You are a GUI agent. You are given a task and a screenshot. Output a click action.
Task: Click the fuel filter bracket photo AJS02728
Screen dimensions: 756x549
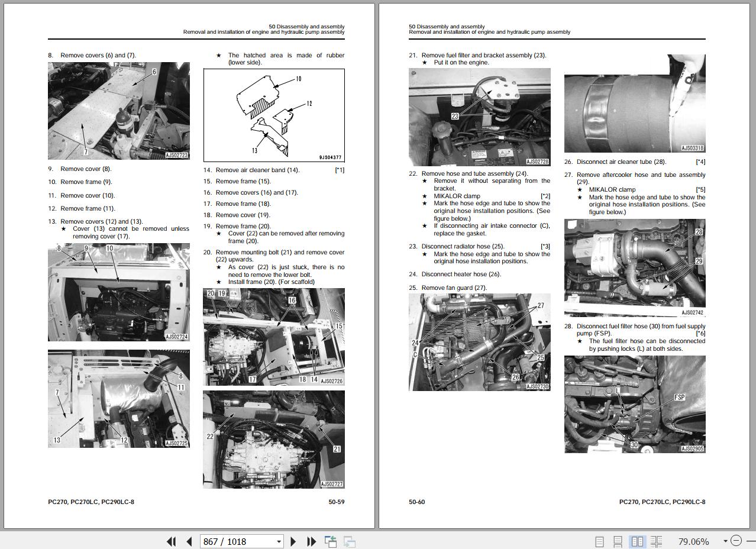point(479,117)
